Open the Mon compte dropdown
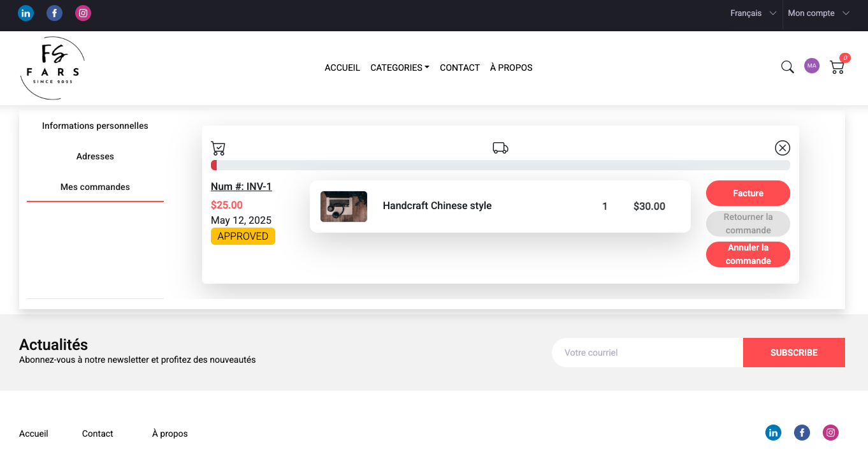This screenshot has width=868, height=452. click(x=818, y=13)
